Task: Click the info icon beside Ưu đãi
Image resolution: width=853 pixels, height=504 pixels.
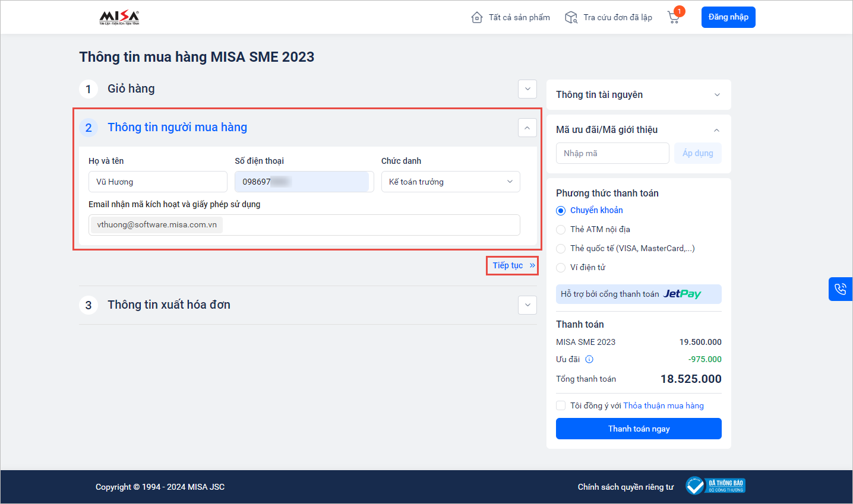Action: tap(589, 359)
